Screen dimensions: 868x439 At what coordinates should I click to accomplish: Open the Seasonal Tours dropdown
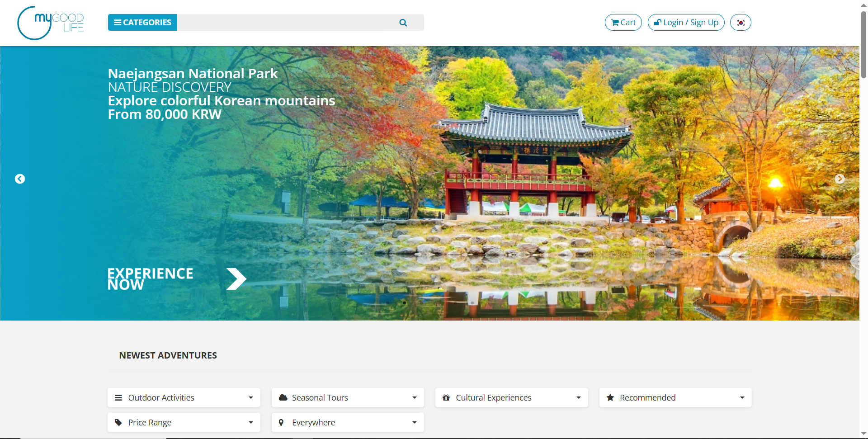348,397
